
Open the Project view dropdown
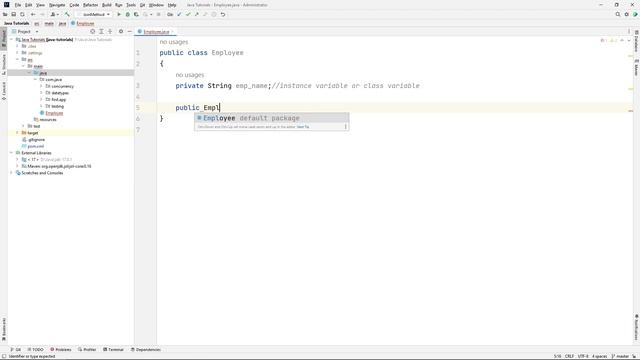click(x=25, y=31)
